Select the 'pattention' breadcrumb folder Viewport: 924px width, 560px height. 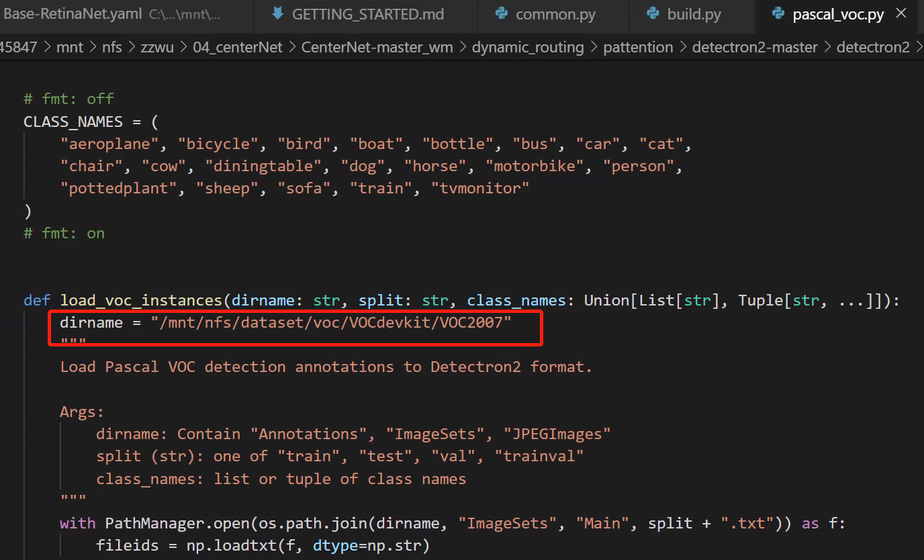click(638, 47)
